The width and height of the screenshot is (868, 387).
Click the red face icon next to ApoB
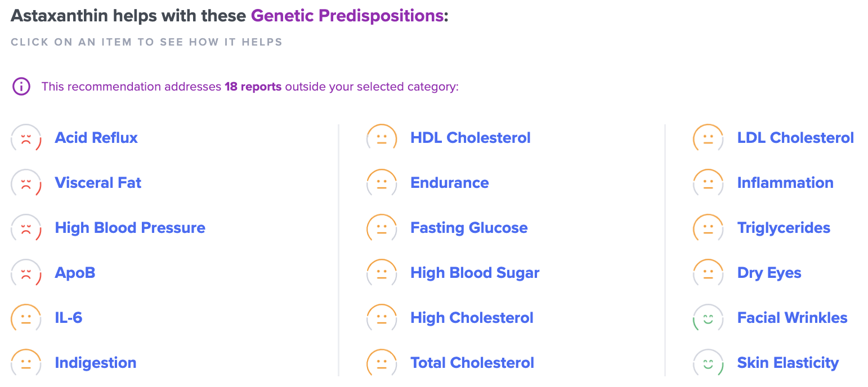[25, 273]
